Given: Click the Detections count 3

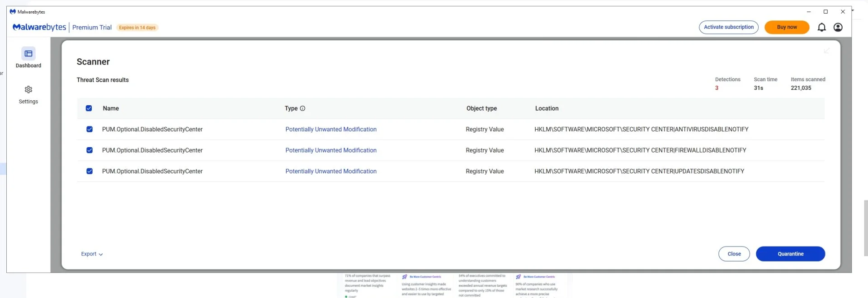Looking at the screenshot, I should [x=717, y=88].
